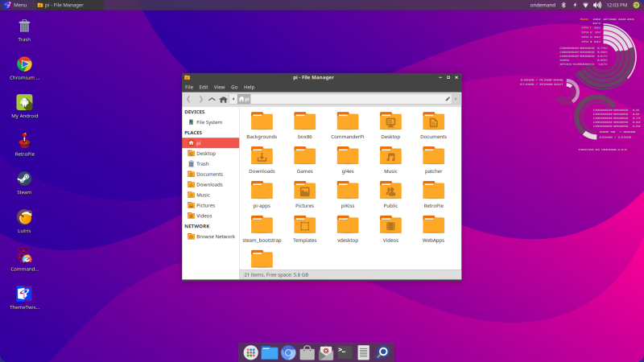Select the CommanderPi folder icon
Viewport: 644px width, 362px height.
coord(348,121)
